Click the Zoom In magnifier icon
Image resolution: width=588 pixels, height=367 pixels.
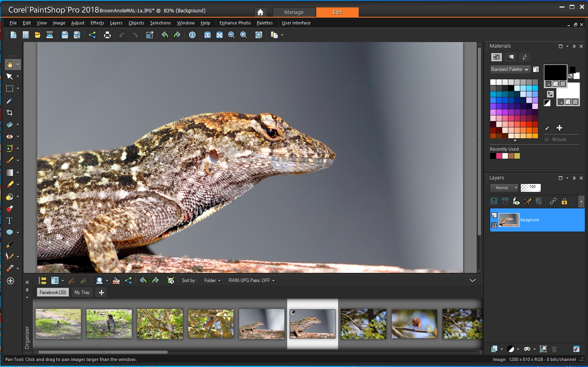[x=243, y=35]
